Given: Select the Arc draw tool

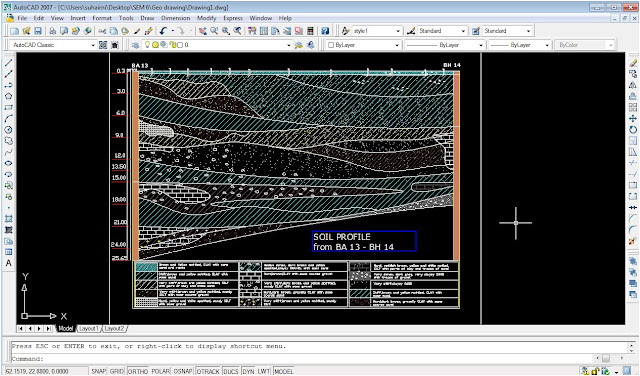Looking at the screenshot, I should pos(8,118).
